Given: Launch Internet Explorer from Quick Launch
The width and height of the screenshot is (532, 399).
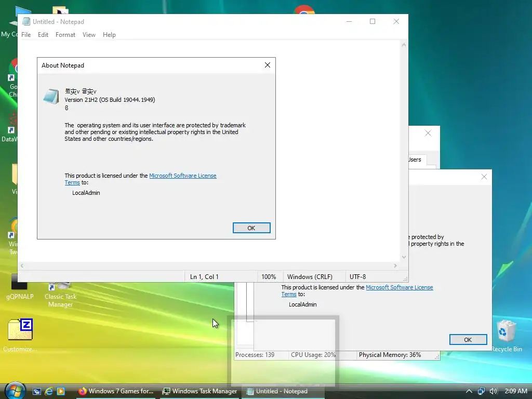Looking at the screenshot, I should (49, 391).
